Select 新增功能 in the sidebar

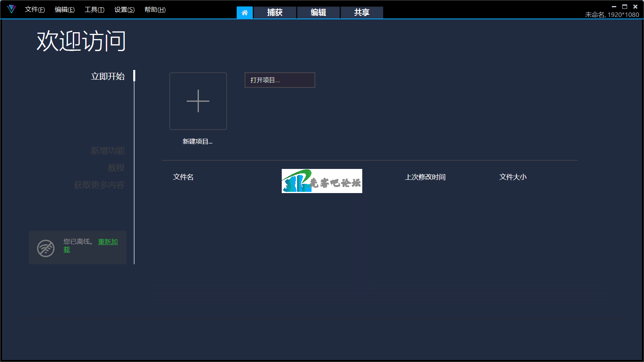pos(107,151)
